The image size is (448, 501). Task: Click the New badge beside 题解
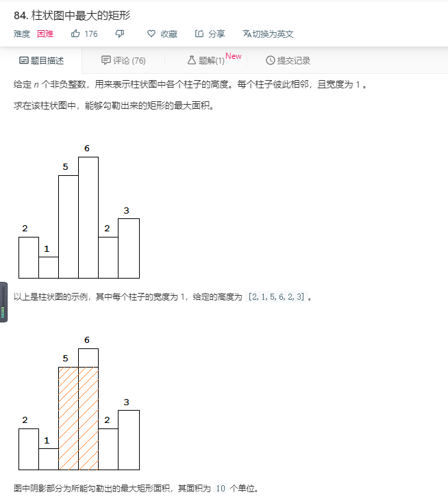click(x=234, y=56)
